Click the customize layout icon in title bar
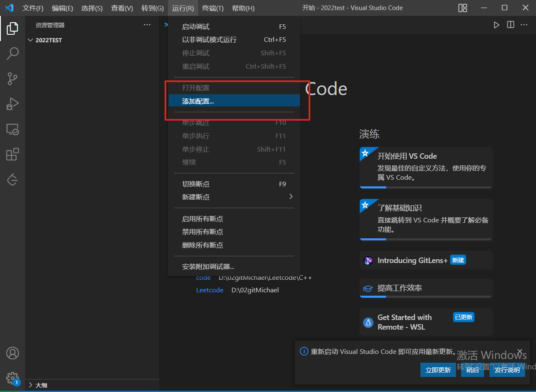 click(x=463, y=8)
